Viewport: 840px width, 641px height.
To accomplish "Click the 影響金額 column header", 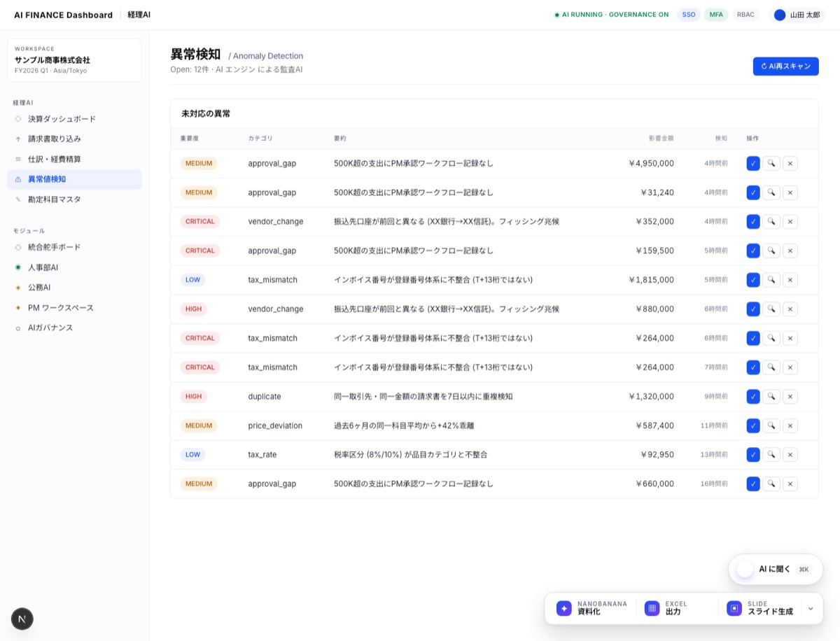I will 661,139.
